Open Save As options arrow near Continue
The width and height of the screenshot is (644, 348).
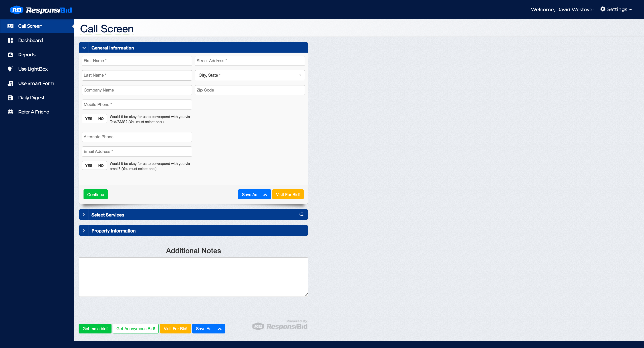[265, 195]
